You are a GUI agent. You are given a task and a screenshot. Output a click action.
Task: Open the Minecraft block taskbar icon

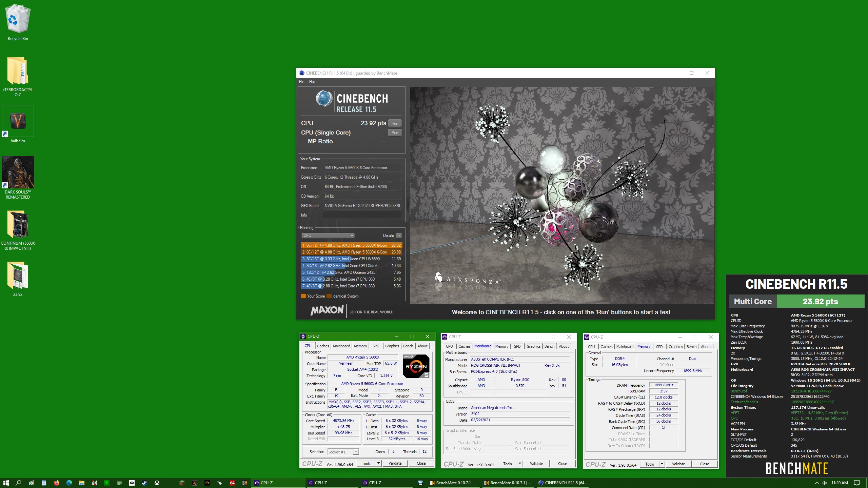point(182,483)
